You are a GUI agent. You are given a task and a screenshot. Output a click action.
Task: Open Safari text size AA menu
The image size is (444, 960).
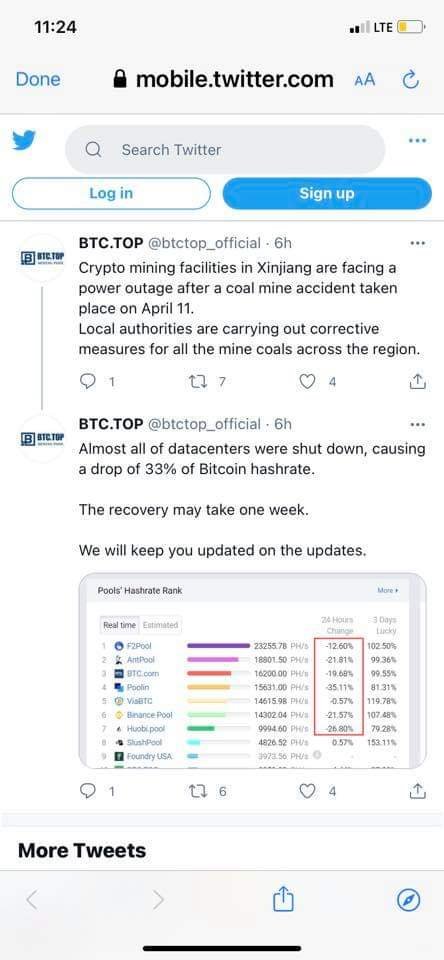(365, 80)
